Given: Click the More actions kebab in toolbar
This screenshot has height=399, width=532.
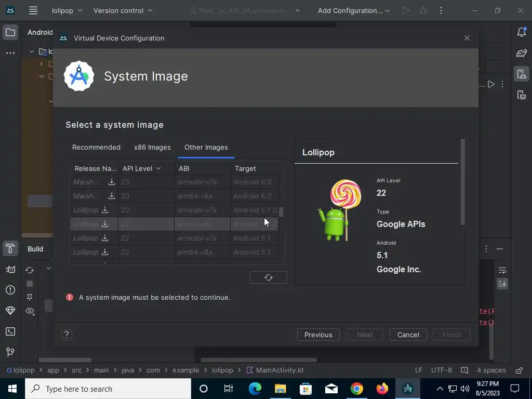Looking at the screenshot, I should (441, 10).
